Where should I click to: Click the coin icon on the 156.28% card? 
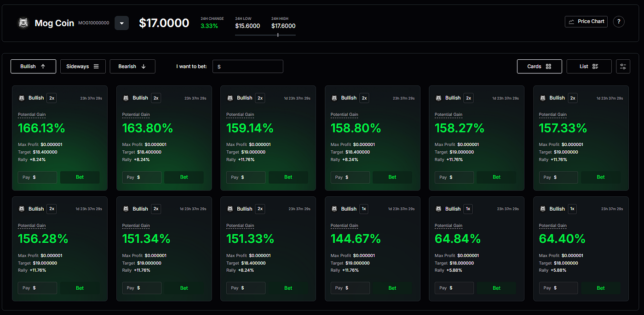pyautogui.click(x=21, y=209)
